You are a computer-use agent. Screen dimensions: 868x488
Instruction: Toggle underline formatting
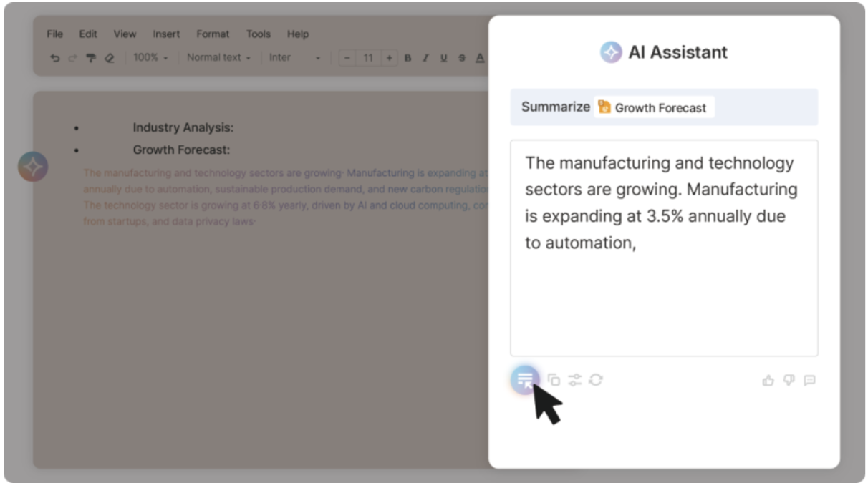point(443,58)
